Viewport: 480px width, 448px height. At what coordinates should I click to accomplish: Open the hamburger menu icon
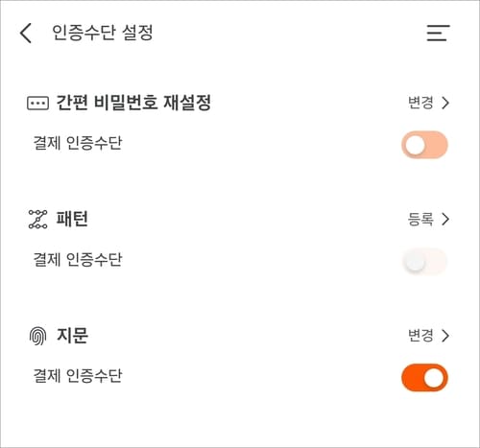(438, 33)
